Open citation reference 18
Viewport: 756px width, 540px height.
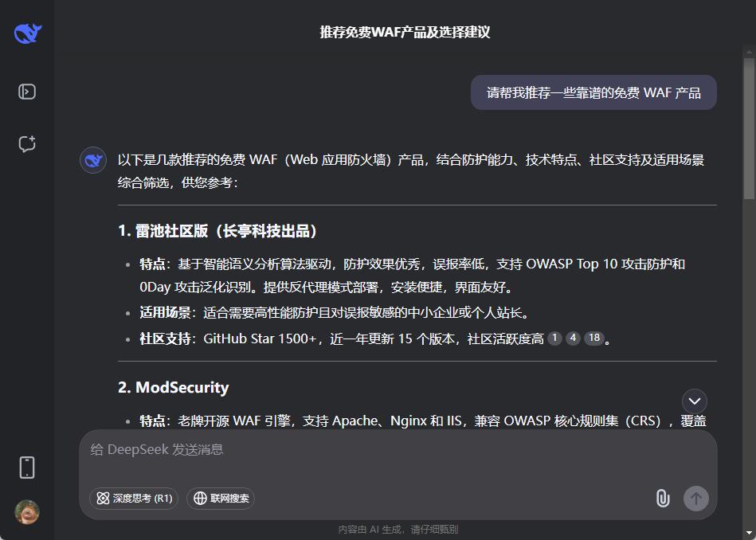(x=594, y=338)
